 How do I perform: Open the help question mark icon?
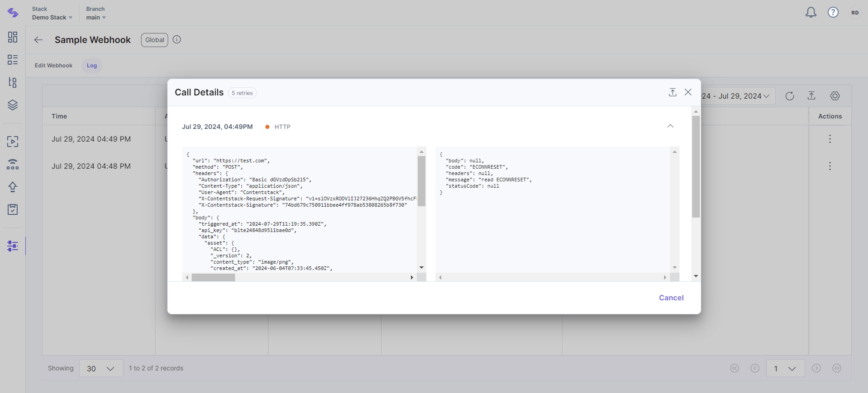833,12
